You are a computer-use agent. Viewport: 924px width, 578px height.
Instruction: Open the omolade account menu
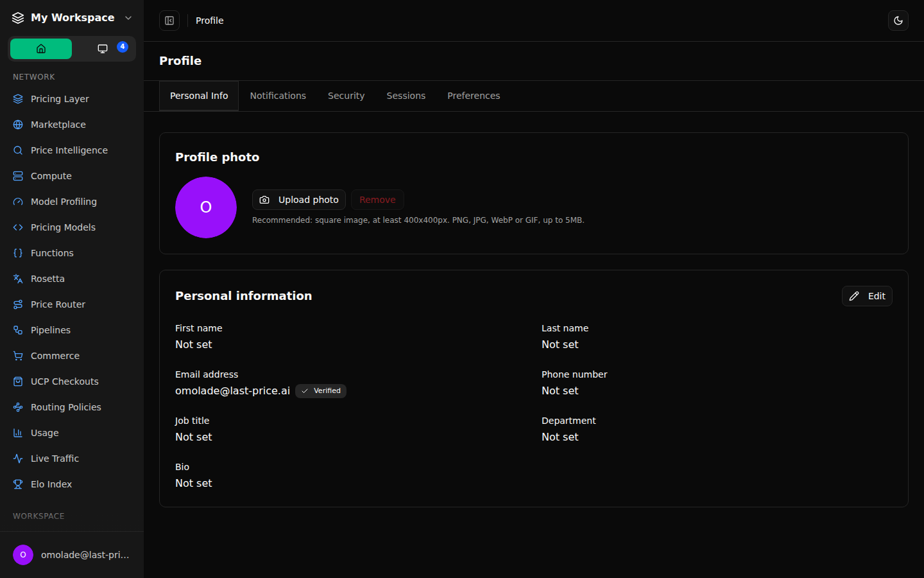(72, 555)
